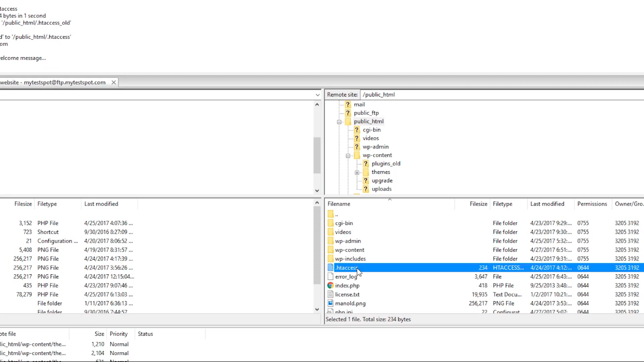Image resolution: width=644 pixels, height=362 pixels.
Task: Select the mytestspot@ftp.mytestspot.com tab
Action: (58, 82)
